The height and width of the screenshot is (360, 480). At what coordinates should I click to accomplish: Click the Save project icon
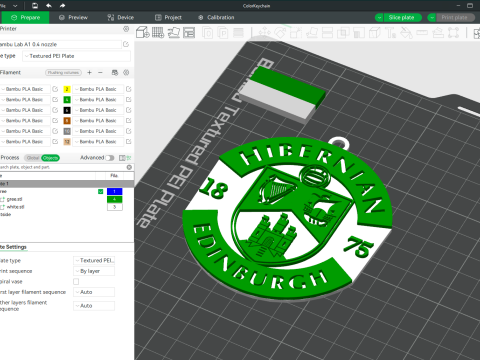click(35, 5)
